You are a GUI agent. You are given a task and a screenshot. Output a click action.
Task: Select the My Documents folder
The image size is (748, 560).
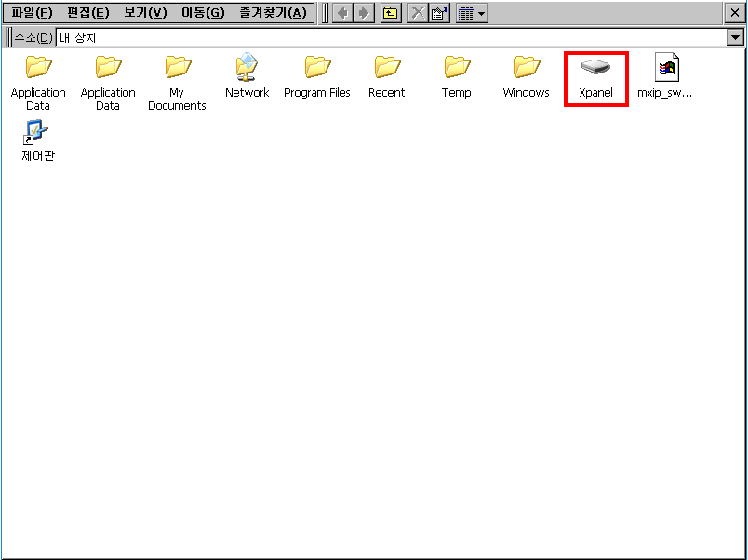click(x=177, y=83)
